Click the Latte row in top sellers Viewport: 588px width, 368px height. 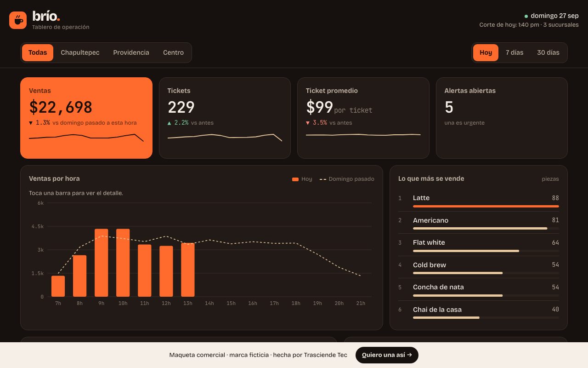479,200
